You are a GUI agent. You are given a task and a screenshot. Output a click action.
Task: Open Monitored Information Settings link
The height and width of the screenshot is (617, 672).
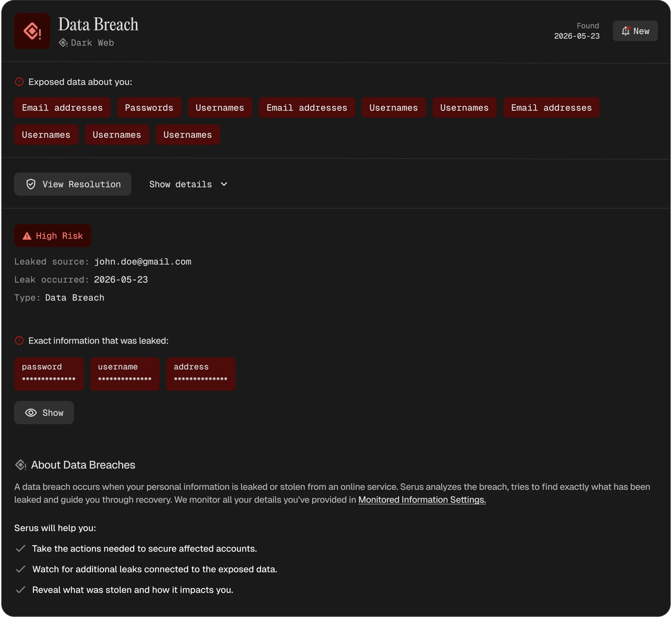pos(422,500)
